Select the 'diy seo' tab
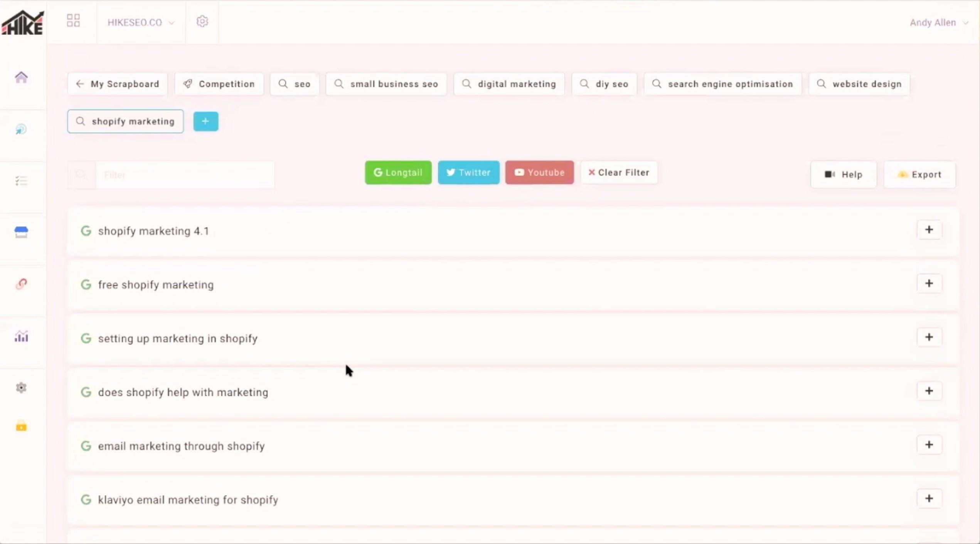 point(604,84)
